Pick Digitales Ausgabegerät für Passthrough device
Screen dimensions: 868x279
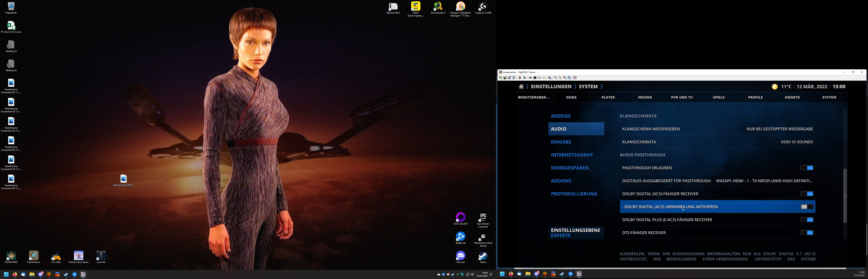(717, 181)
